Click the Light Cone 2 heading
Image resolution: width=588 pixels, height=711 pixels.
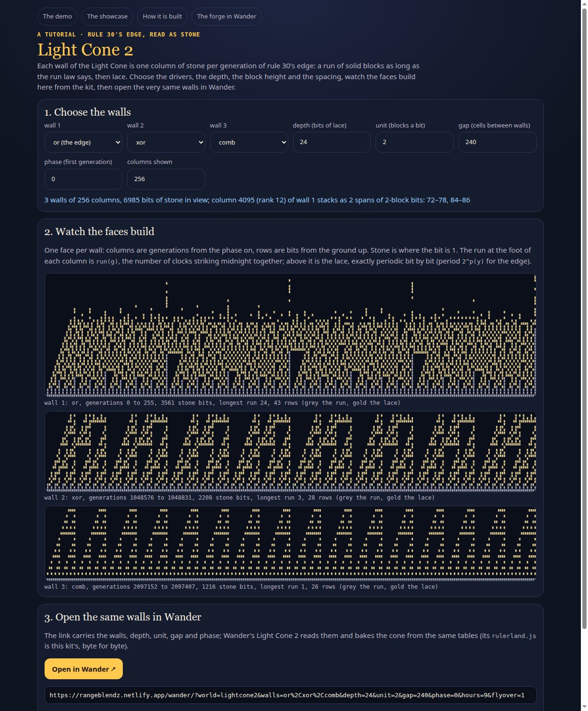tap(85, 50)
